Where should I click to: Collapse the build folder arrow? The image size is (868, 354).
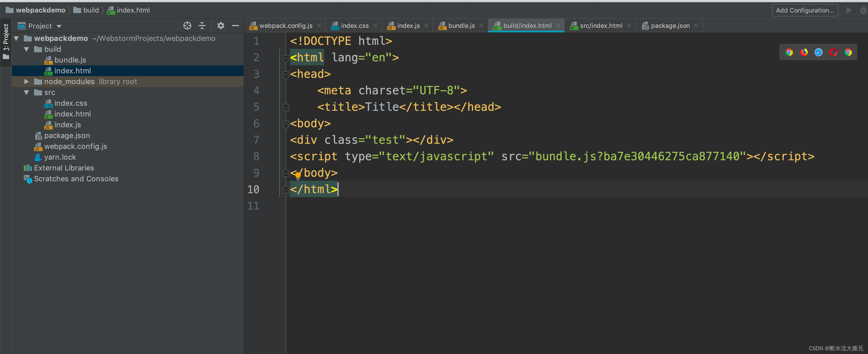point(26,49)
